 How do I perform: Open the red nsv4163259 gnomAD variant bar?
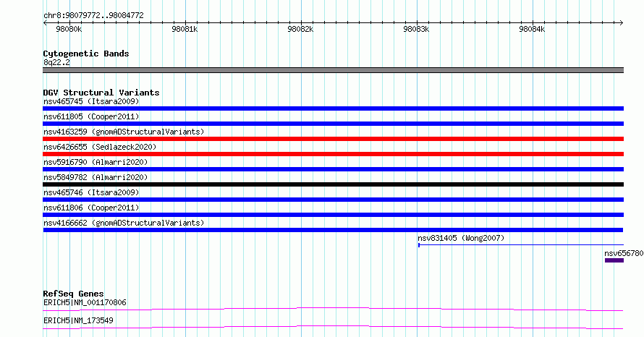[x=333, y=139]
